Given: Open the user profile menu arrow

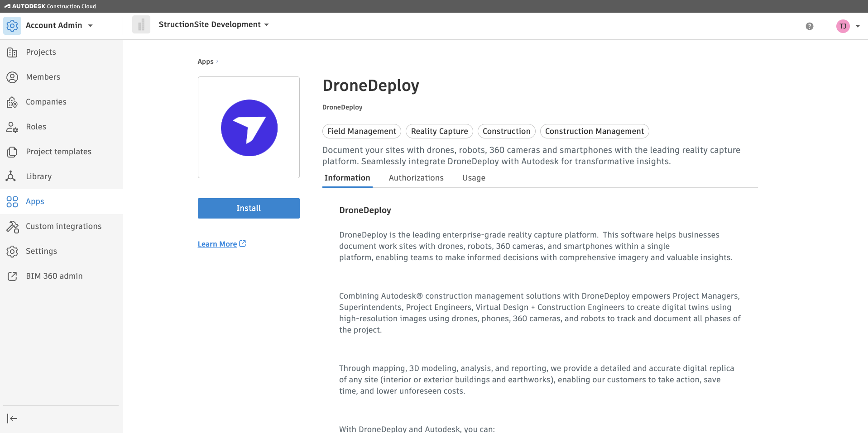Looking at the screenshot, I should coord(858,26).
